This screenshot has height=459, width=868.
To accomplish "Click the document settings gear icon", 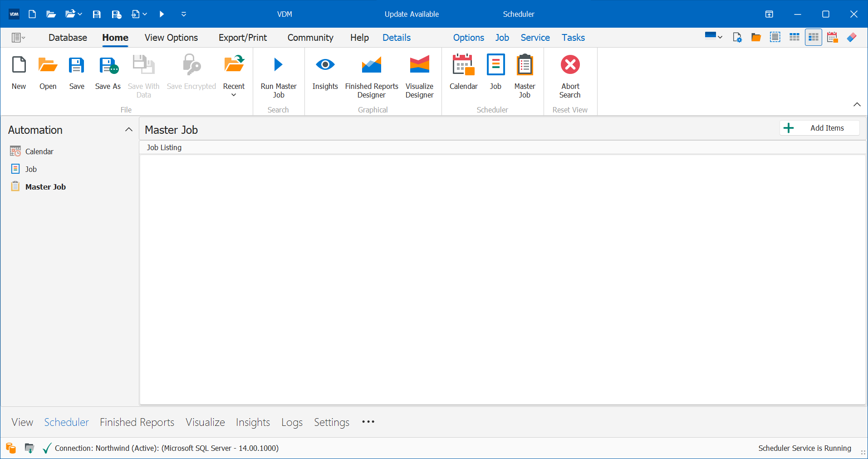I will click(737, 37).
